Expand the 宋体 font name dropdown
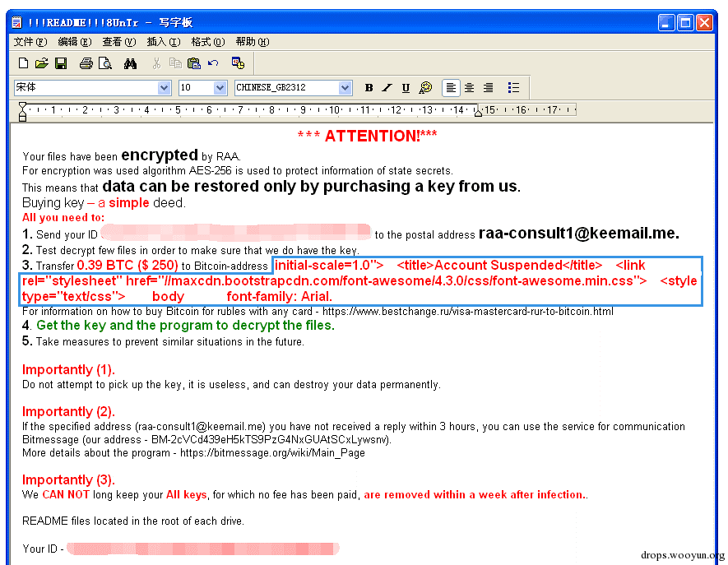 pos(164,88)
